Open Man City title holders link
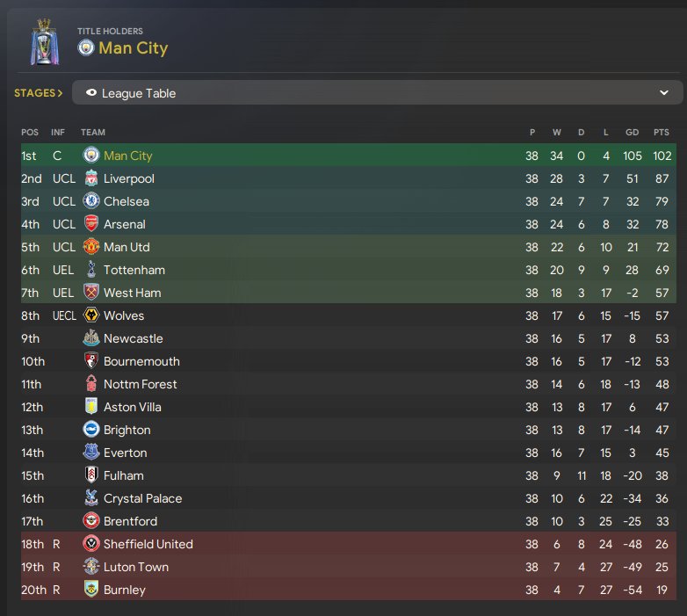Screen dimensions: 687x616 pyautogui.click(x=133, y=47)
